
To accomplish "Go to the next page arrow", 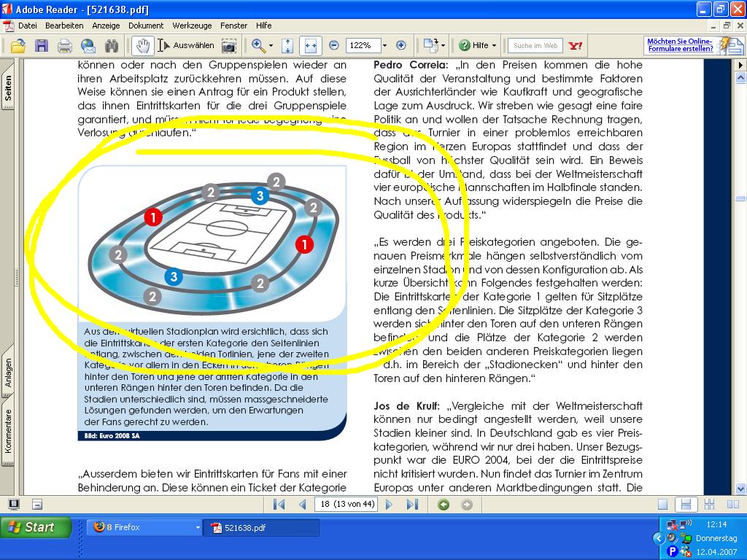I will click(389, 504).
